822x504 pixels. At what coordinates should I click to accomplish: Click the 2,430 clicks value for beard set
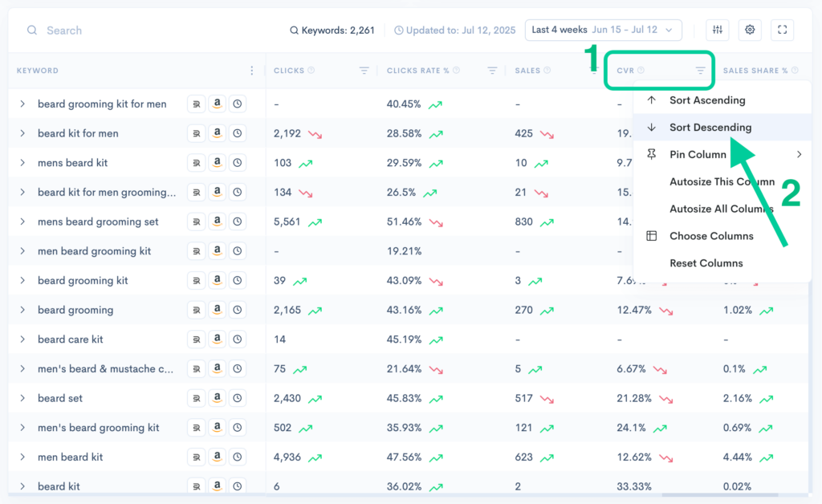[x=287, y=398]
